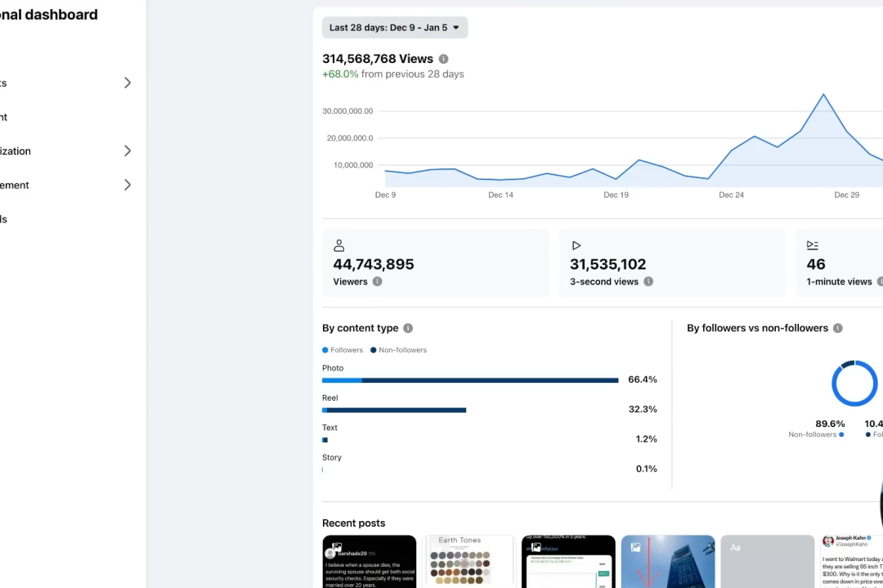Open the 44,743,895 Viewers metric card

435,263
